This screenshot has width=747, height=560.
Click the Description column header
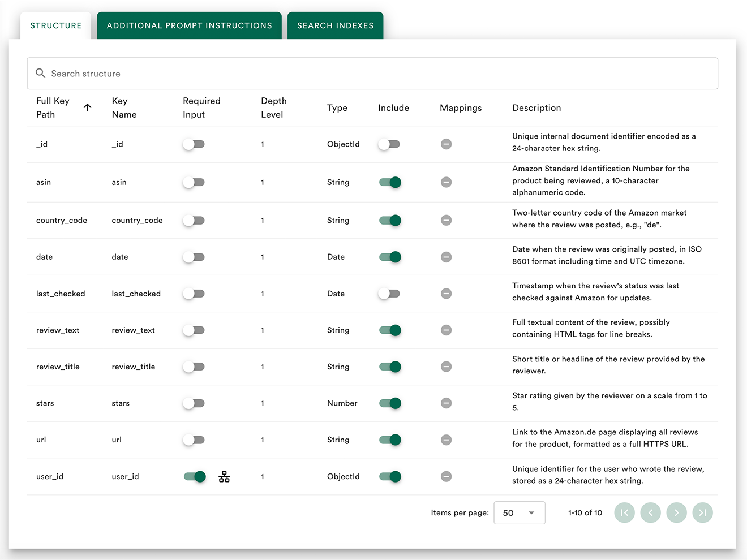tap(536, 108)
